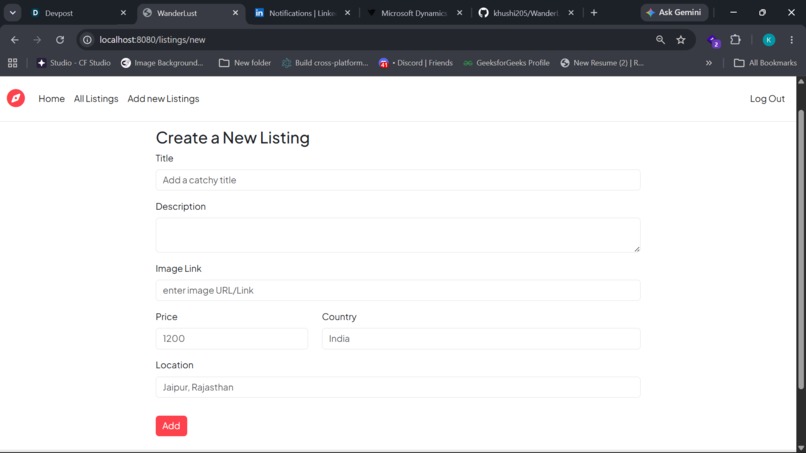Open Add new Listings link
The height and width of the screenshot is (453, 806).
click(x=163, y=98)
